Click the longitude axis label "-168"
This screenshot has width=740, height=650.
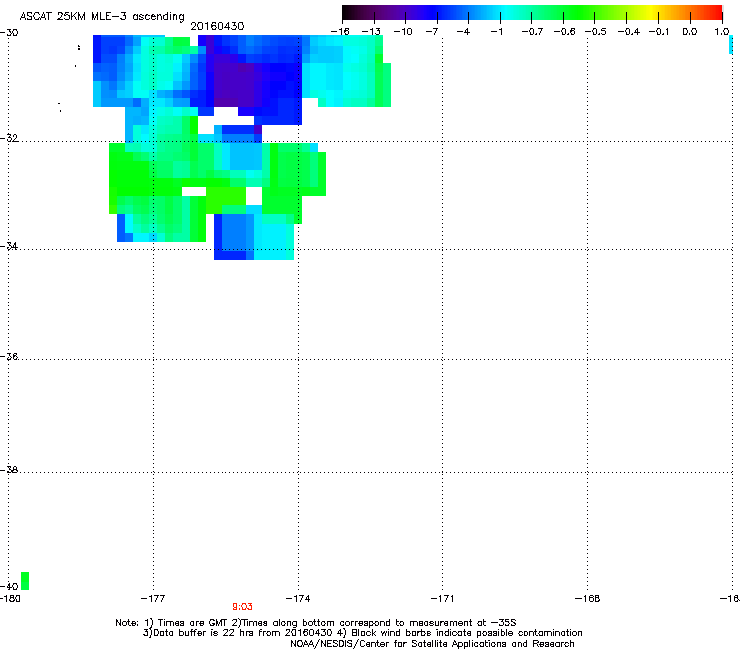click(x=588, y=599)
